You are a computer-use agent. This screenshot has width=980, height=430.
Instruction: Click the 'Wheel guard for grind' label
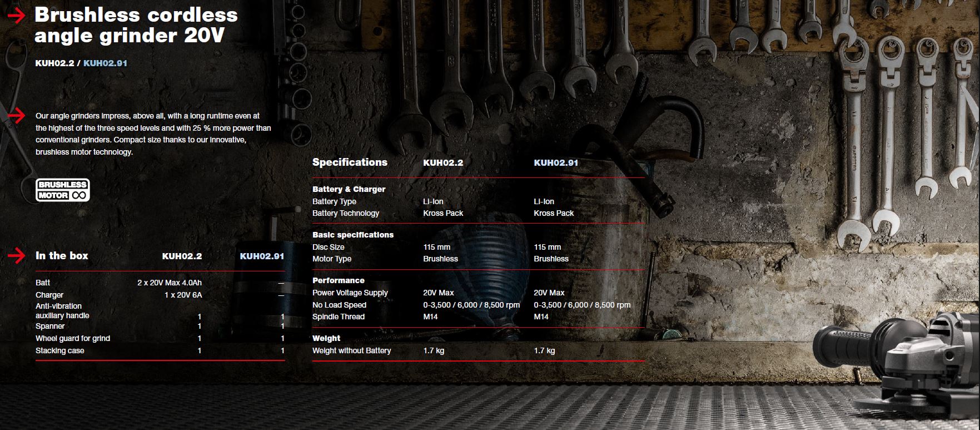pos(73,338)
